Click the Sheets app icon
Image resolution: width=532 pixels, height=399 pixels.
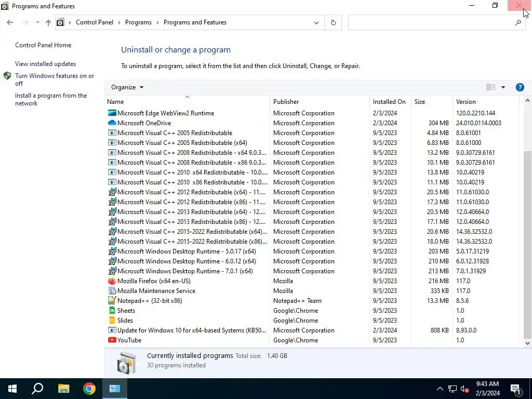(112, 311)
